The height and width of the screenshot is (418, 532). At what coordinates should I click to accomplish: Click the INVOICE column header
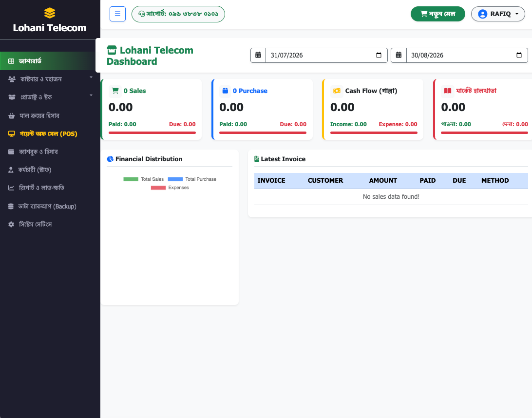[x=271, y=180]
